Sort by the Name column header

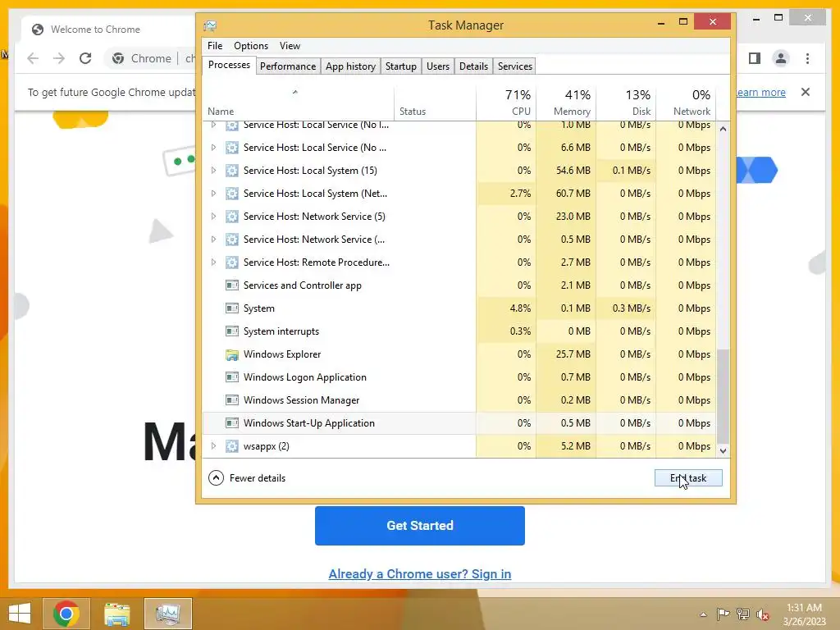click(x=298, y=103)
